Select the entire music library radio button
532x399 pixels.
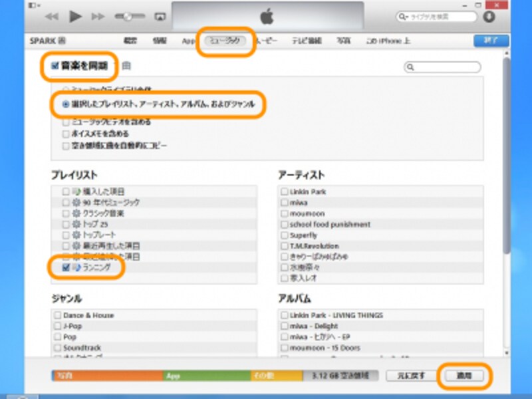66,90
